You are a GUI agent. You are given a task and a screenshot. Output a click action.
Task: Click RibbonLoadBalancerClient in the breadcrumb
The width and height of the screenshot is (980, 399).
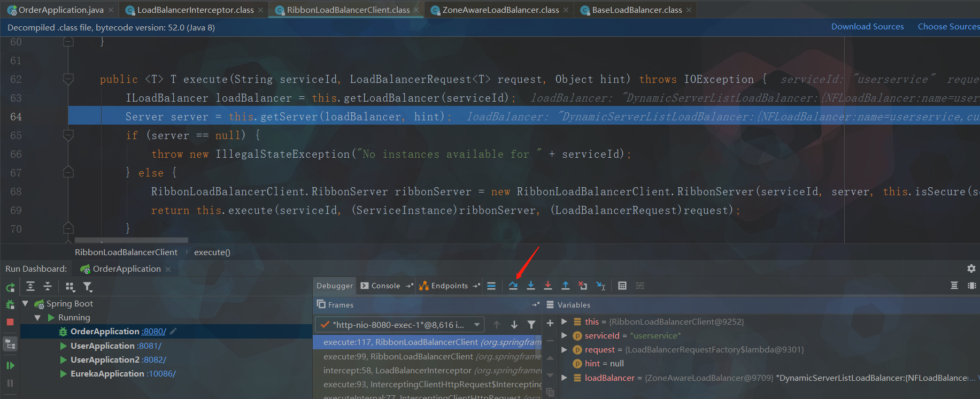point(126,252)
